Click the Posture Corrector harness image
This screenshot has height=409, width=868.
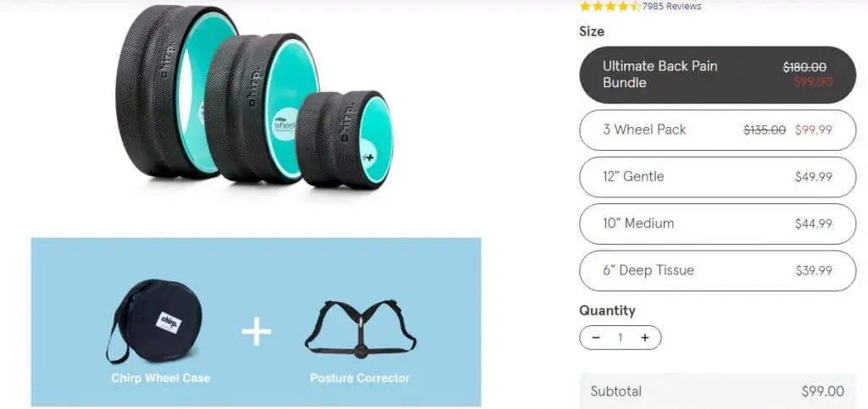(x=360, y=329)
